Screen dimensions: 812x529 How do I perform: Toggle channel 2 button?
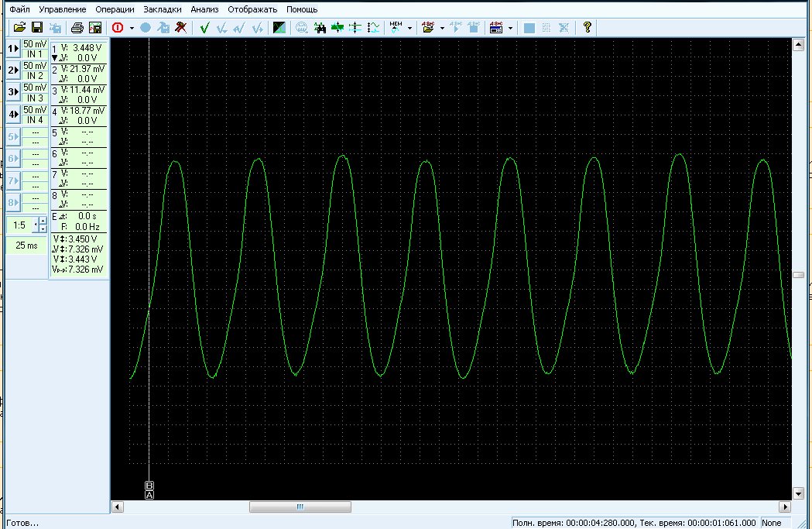[13, 70]
